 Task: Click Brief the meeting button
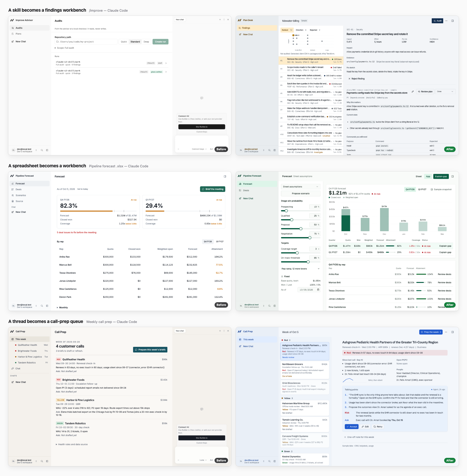click(x=212, y=189)
